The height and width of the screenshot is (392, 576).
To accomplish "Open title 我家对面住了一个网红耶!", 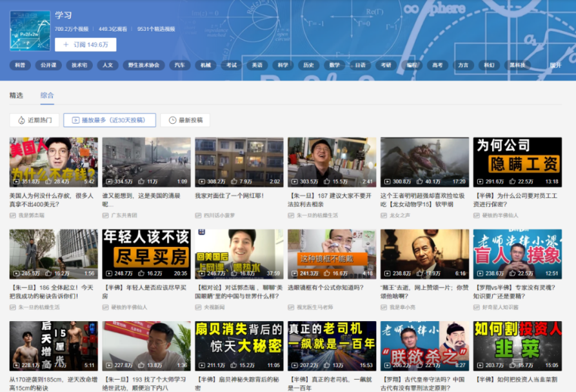I will tap(229, 196).
